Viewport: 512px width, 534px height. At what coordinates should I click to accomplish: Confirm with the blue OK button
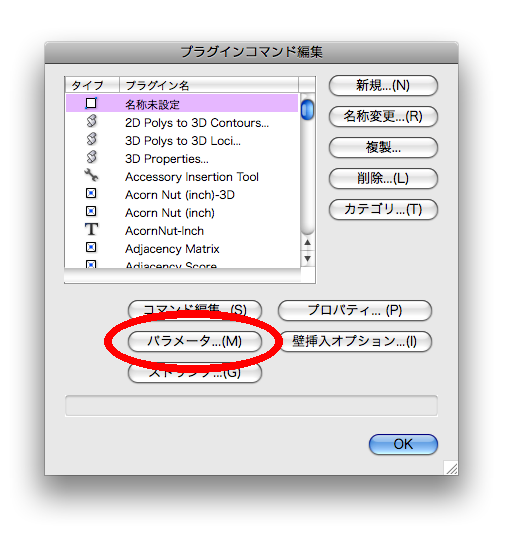[x=403, y=444]
